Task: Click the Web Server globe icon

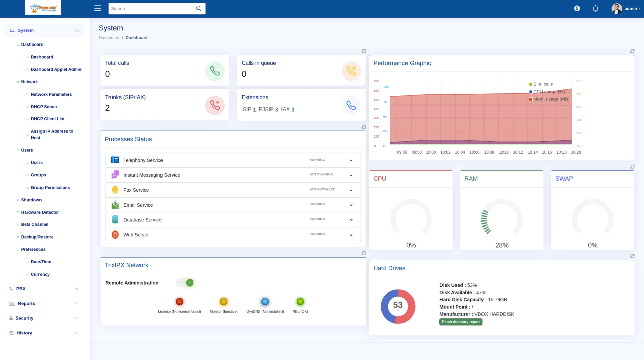Action: coord(115,235)
